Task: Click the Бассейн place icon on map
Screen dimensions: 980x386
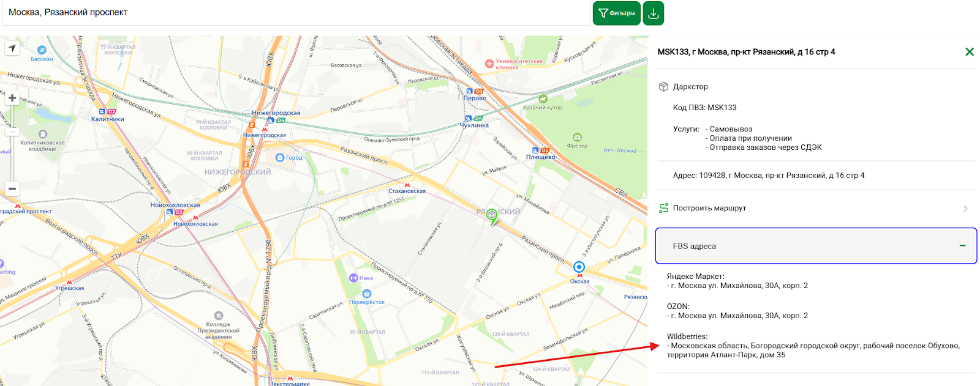Action: pyautogui.click(x=42, y=50)
